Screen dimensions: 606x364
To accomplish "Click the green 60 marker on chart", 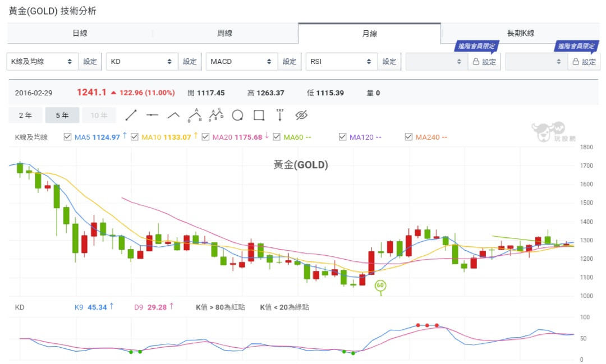I will 380,286.
